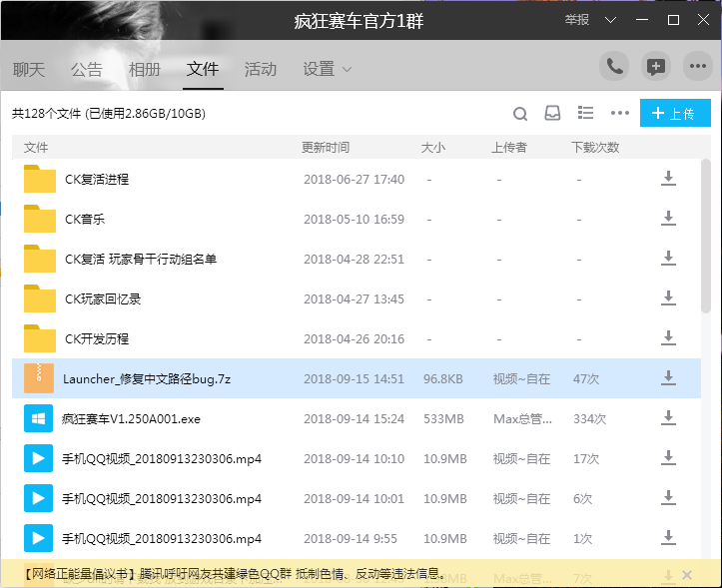Viewport: 722px width, 588px height.
Task: Download the CK音乐 folder
Action: point(668,219)
